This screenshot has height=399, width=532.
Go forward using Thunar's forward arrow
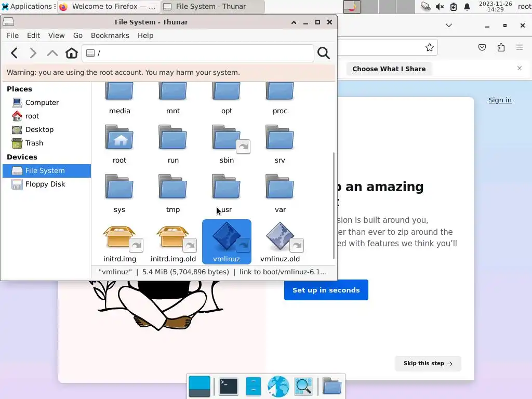(33, 54)
